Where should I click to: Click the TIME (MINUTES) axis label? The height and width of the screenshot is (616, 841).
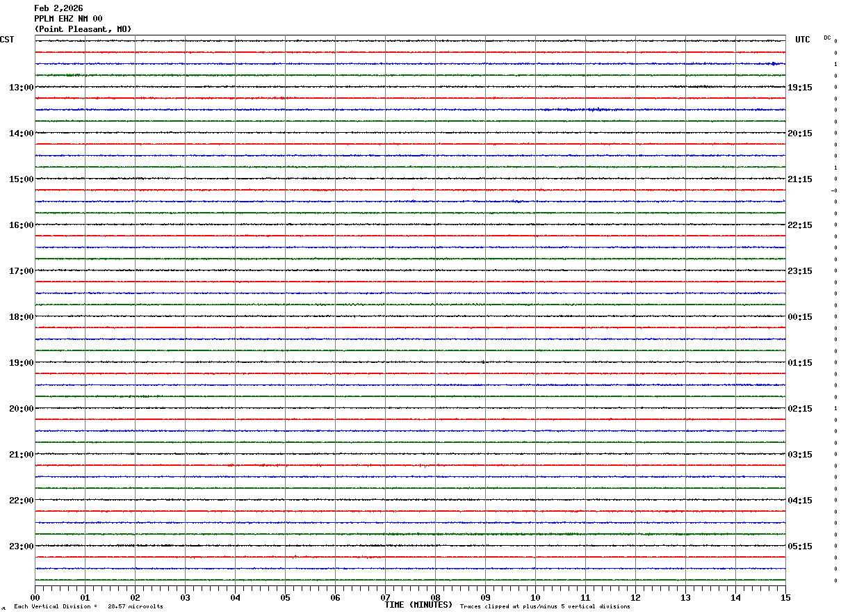418,605
